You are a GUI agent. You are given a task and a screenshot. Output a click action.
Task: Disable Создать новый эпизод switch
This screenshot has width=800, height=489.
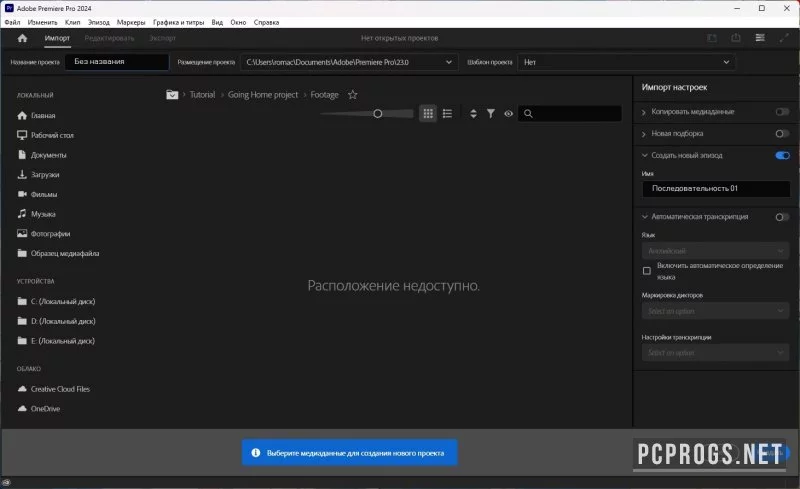coord(782,156)
